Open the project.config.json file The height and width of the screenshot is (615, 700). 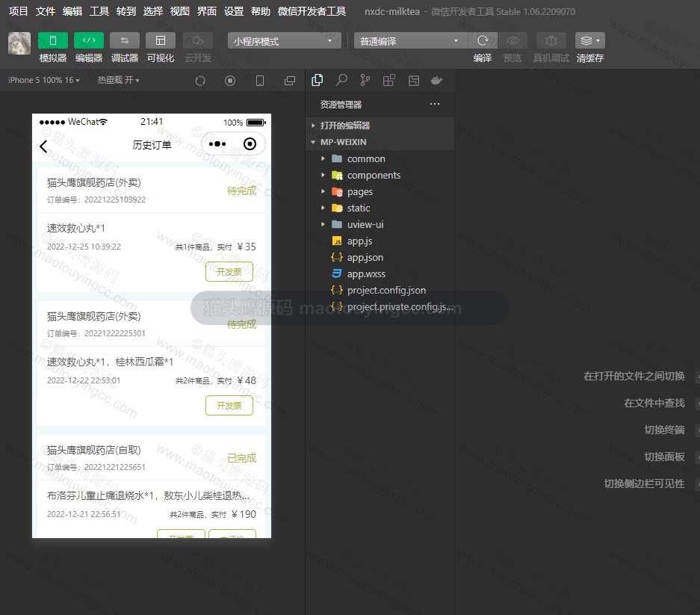coord(380,290)
